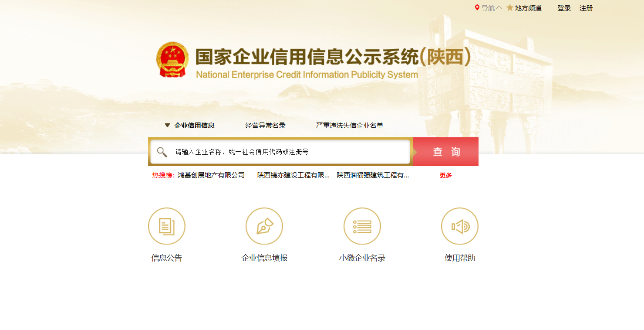Switch to the 严重违法失信企业名单 tab
Viewport: 644px width, 330px height.
click(x=350, y=126)
